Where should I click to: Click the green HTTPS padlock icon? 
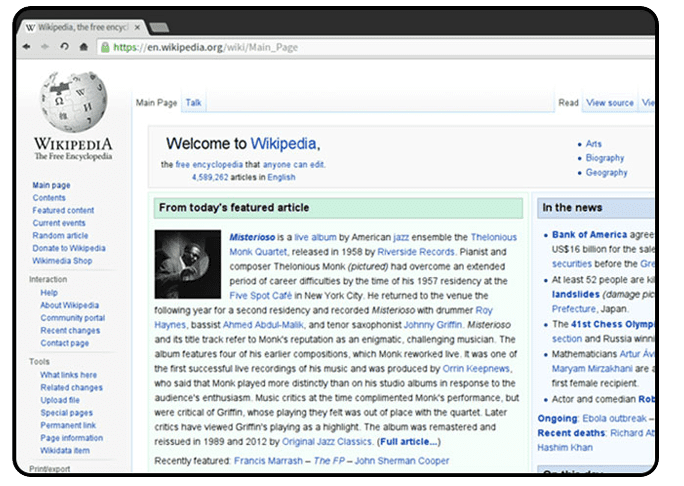pyautogui.click(x=104, y=46)
